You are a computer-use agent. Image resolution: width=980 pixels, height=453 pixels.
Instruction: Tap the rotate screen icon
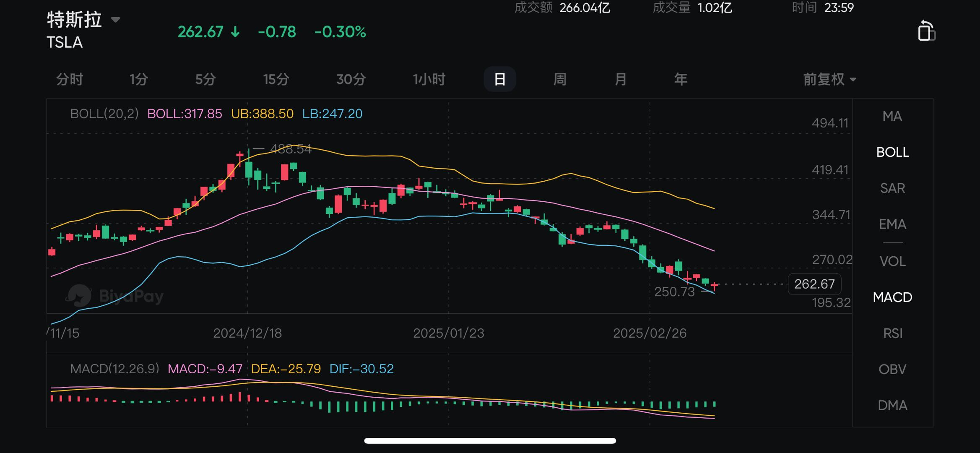coord(926,31)
